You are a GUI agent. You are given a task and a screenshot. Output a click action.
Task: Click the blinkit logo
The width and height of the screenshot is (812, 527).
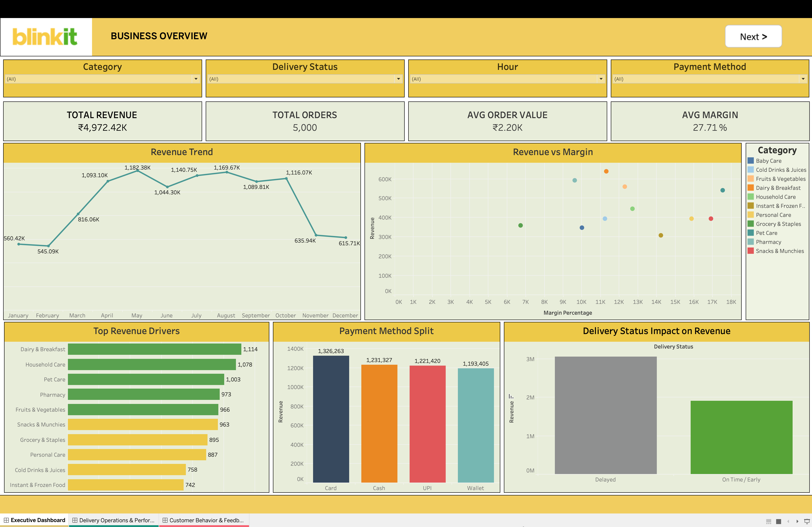[x=45, y=37]
